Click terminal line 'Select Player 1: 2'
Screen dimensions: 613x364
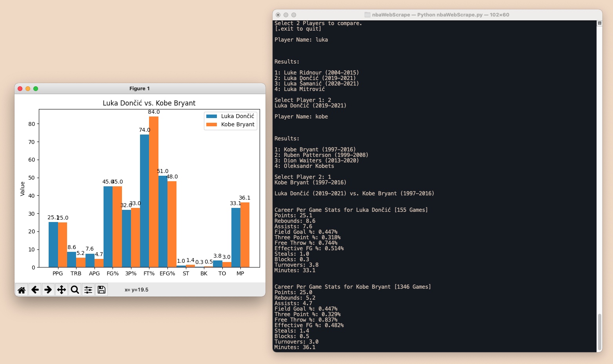[x=303, y=100]
